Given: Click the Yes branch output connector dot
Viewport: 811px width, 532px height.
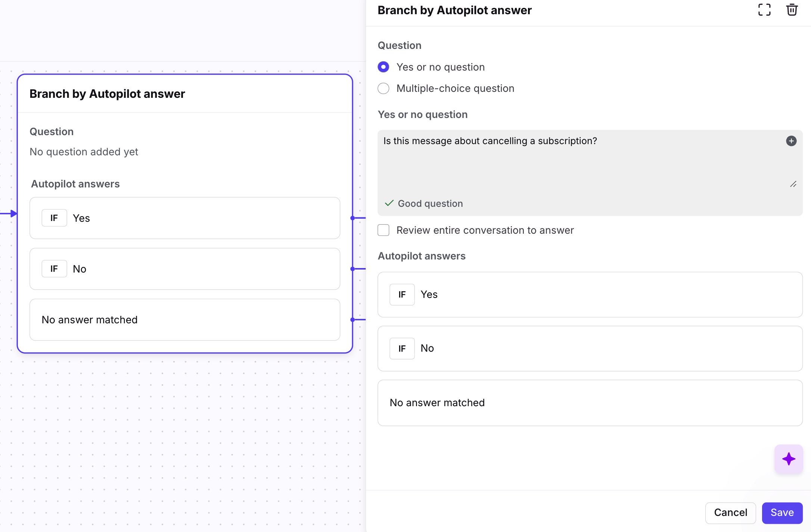Looking at the screenshot, I should [352, 218].
